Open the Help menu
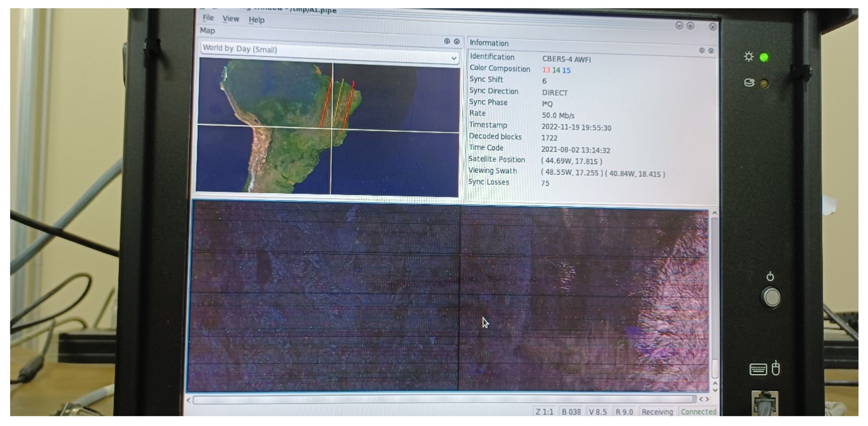 256,20
